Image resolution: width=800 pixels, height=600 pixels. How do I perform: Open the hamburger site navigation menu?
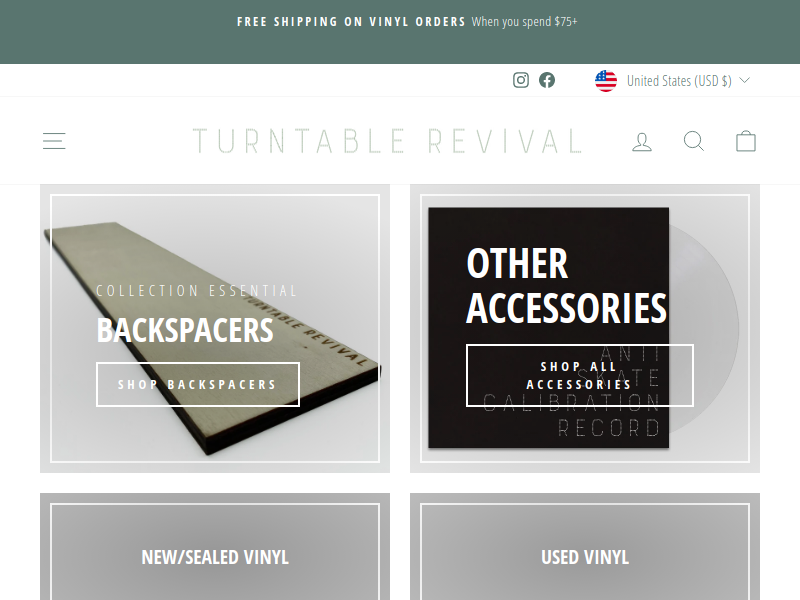(54, 141)
